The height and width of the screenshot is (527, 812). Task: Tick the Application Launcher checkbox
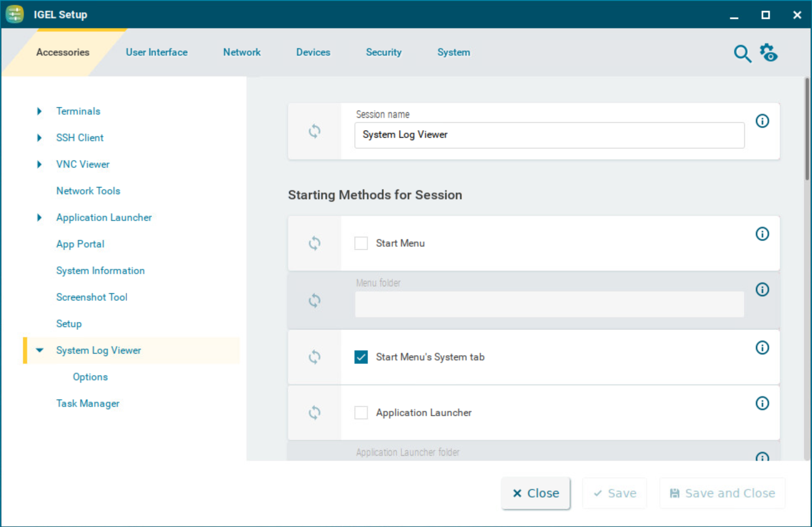[361, 412]
